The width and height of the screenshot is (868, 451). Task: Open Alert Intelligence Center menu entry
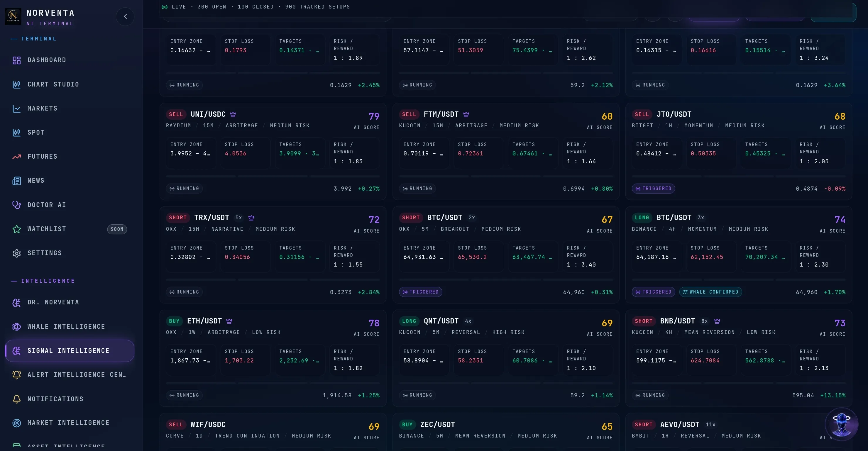tap(70, 375)
